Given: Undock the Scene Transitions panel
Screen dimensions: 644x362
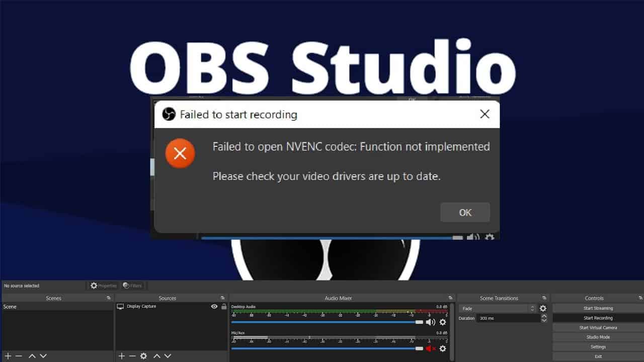Looking at the screenshot, I should coord(544,298).
